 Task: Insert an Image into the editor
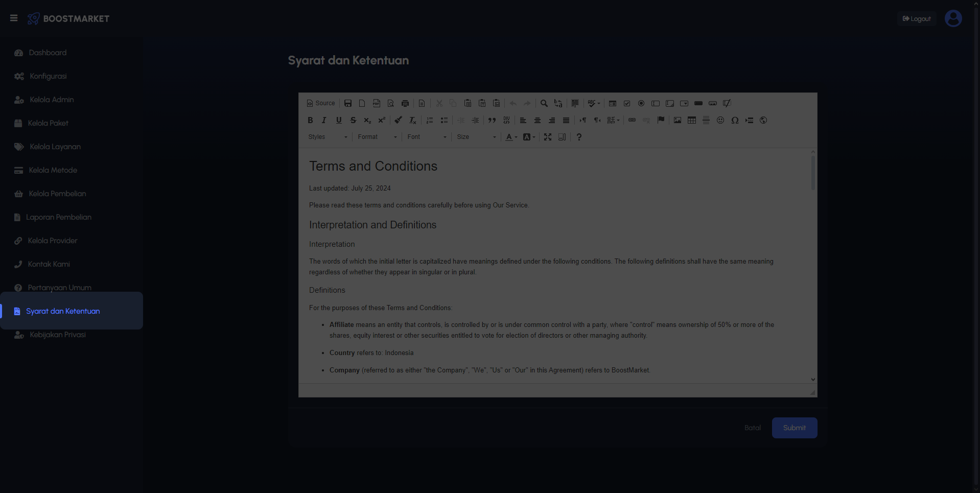[678, 120]
